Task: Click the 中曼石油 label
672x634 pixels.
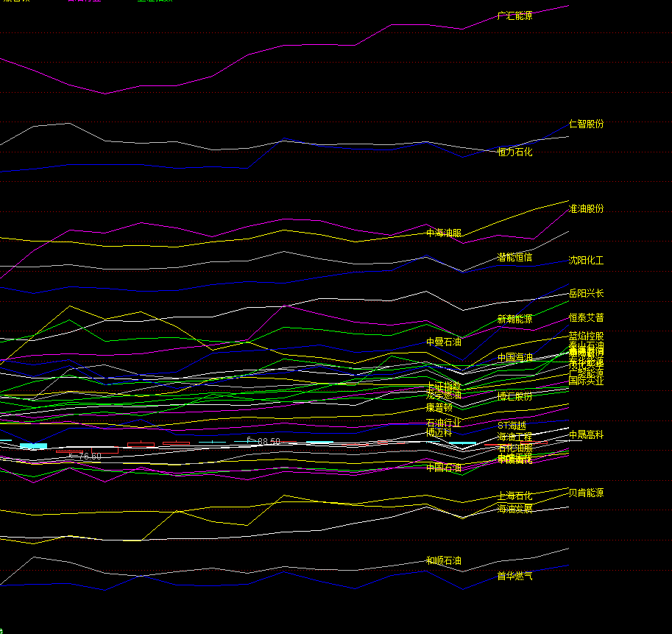Action: tap(444, 342)
